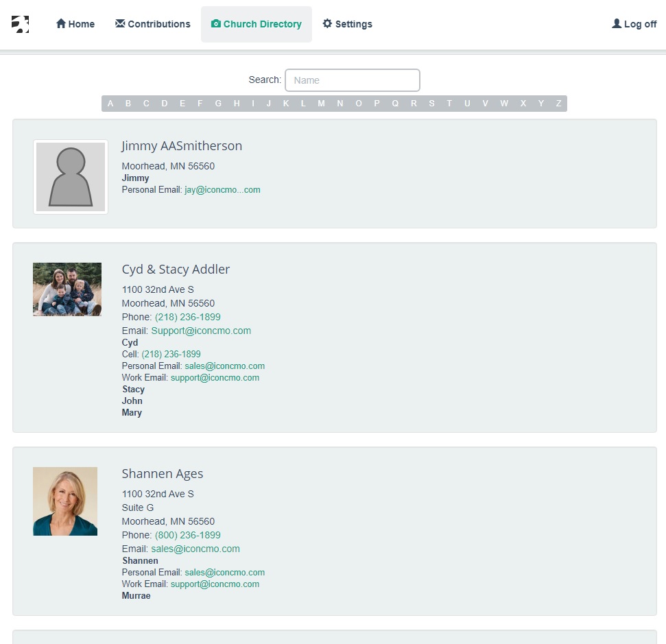Open Settings from the navigation bar
This screenshot has width=666, height=644.
348,24
